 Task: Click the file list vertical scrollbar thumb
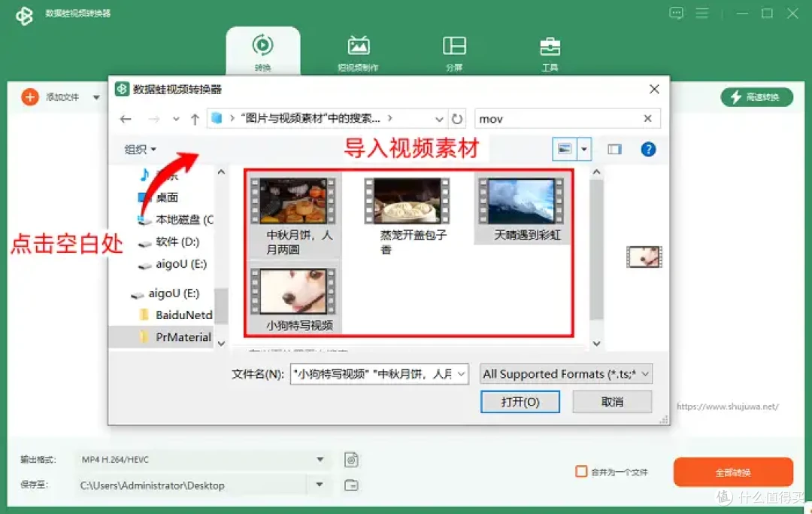click(596, 250)
